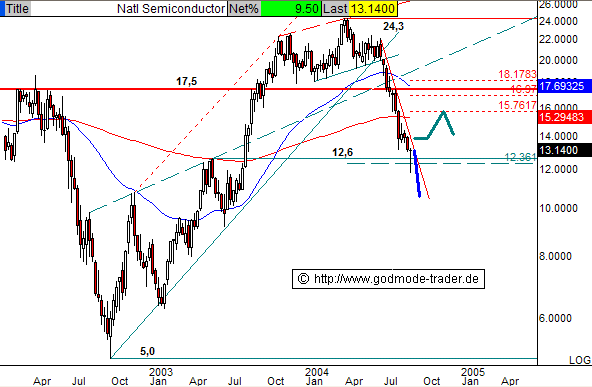This screenshot has height=387, width=592.
Task: Click the 12,6 support annotation label
Action: pos(342,152)
